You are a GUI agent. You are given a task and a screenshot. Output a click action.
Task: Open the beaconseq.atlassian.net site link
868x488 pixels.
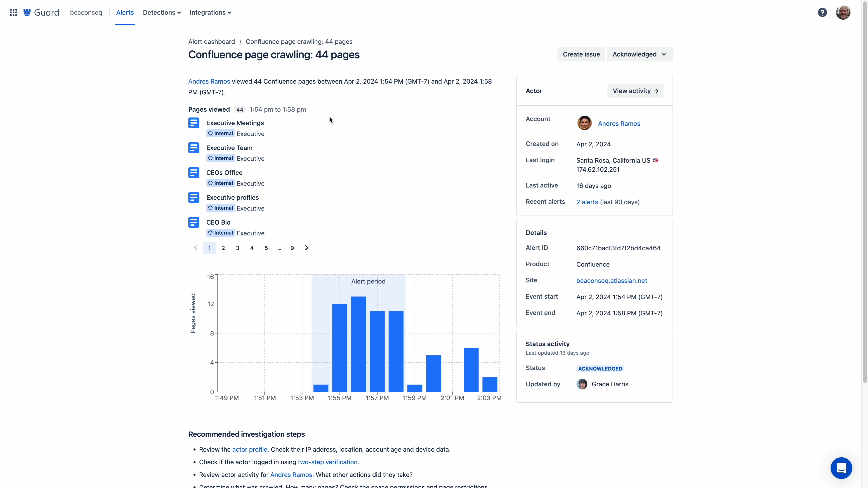612,281
